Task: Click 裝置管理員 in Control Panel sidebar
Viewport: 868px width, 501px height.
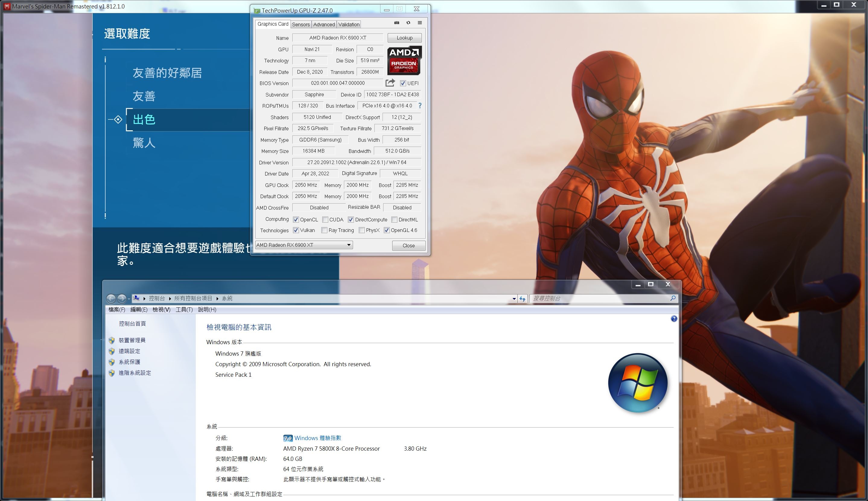Action: click(x=133, y=340)
